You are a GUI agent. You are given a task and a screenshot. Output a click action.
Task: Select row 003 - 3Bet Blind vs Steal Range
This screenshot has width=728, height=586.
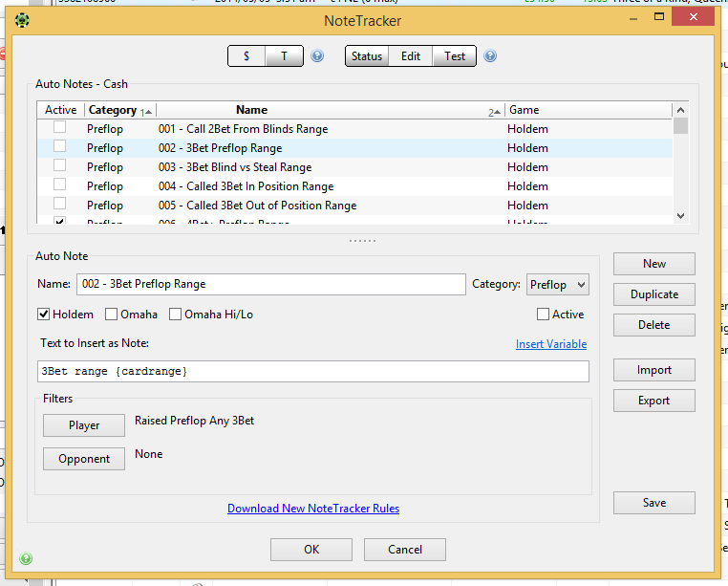coord(354,167)
